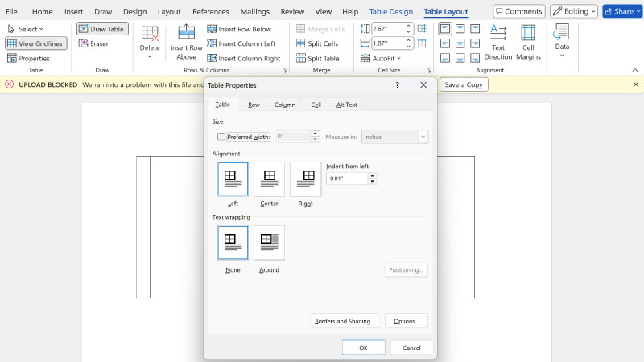Open Cell Margins settings
This screenshot has width=644, height=362.
(x=528, y=43)
